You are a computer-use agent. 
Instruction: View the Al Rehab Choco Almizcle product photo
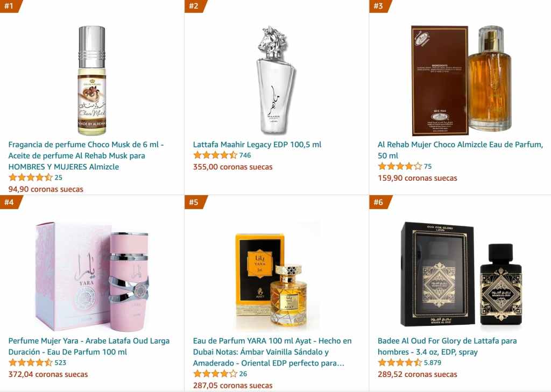click(x=461, y=81)
